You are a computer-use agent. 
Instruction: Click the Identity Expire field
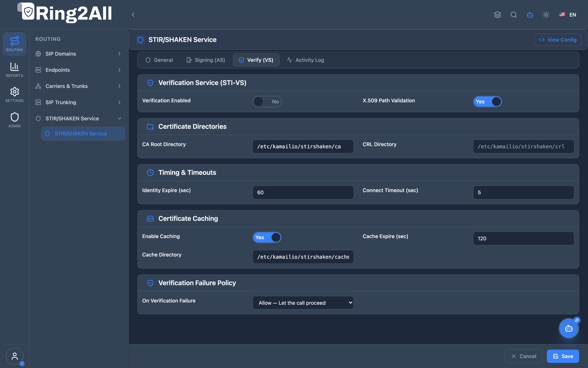pos(303,192)
